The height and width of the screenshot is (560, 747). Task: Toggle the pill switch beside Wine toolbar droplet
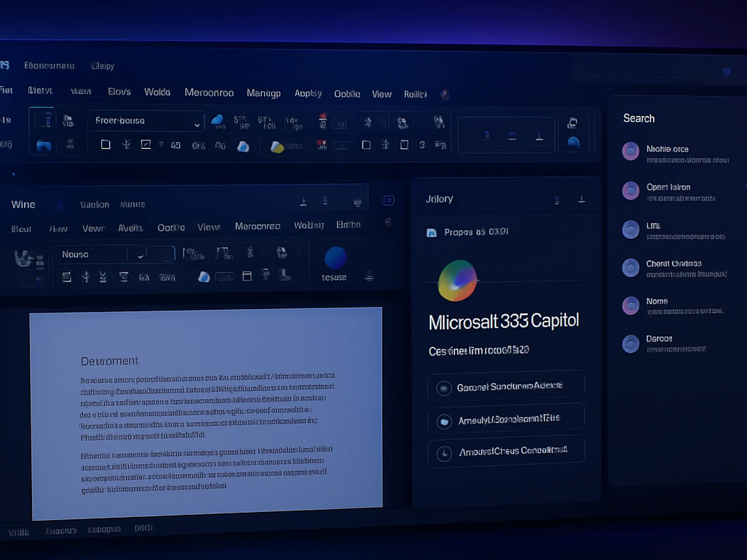coord(224,277)
